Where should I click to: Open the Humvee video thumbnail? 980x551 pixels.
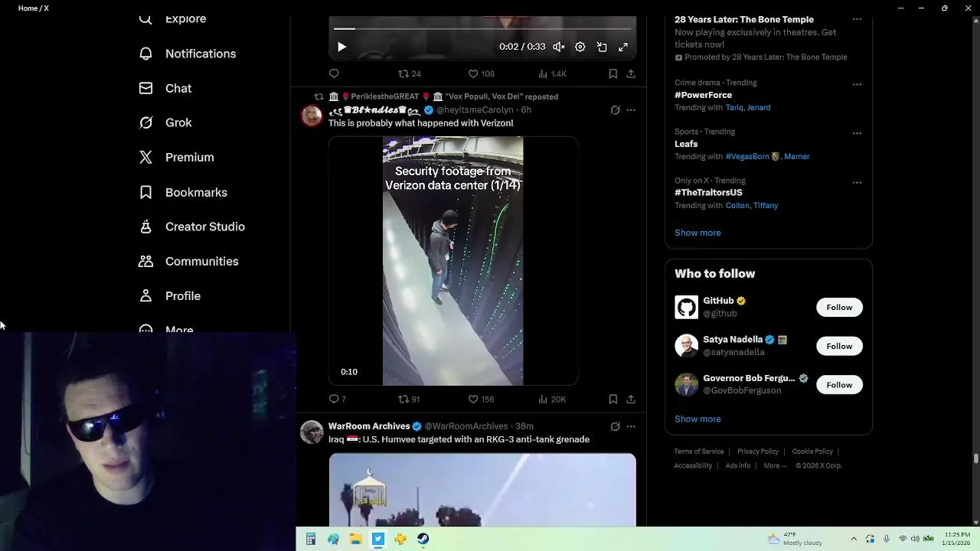tap(482, 490)
